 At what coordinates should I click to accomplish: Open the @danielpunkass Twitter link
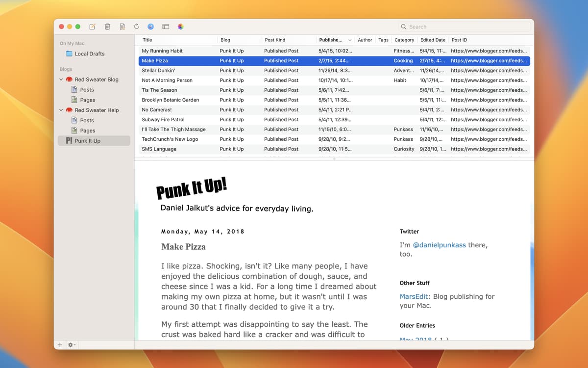[439, 245]
